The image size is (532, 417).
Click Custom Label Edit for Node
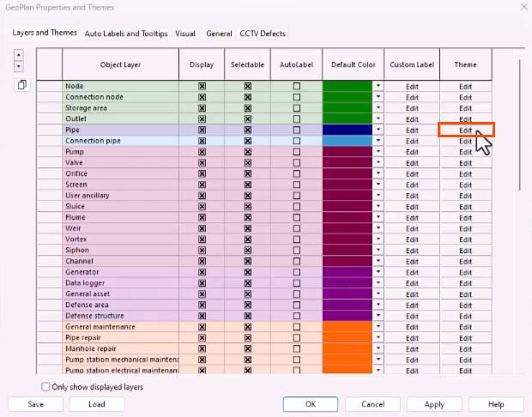click(412, 87)
